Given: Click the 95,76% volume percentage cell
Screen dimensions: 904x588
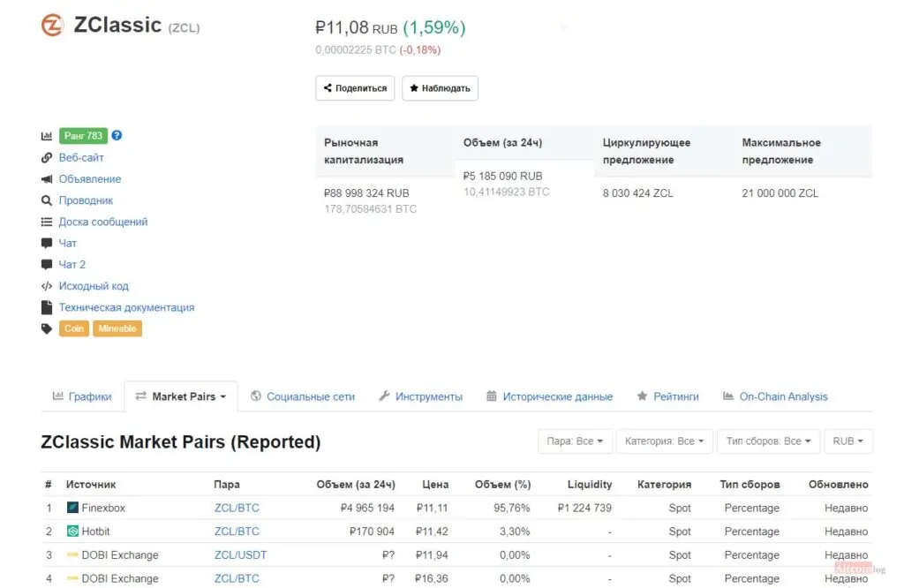Looking at the screenshot, I should click(512, 508).
